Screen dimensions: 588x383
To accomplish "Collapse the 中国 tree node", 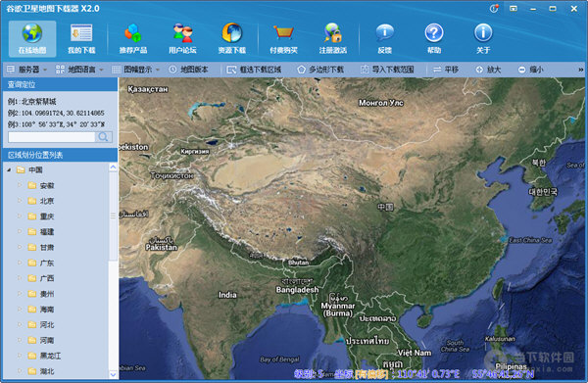I will click(x=10, y=170).
